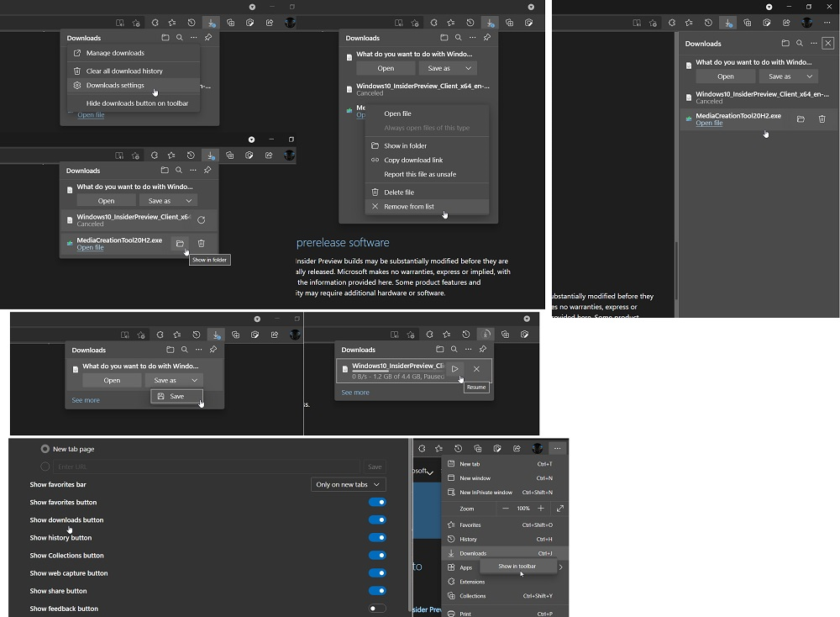Cancel the paused Windows10_InsiderPreview download with X
This screenshot has width=840, height=617.
click(x=476, y=369)
